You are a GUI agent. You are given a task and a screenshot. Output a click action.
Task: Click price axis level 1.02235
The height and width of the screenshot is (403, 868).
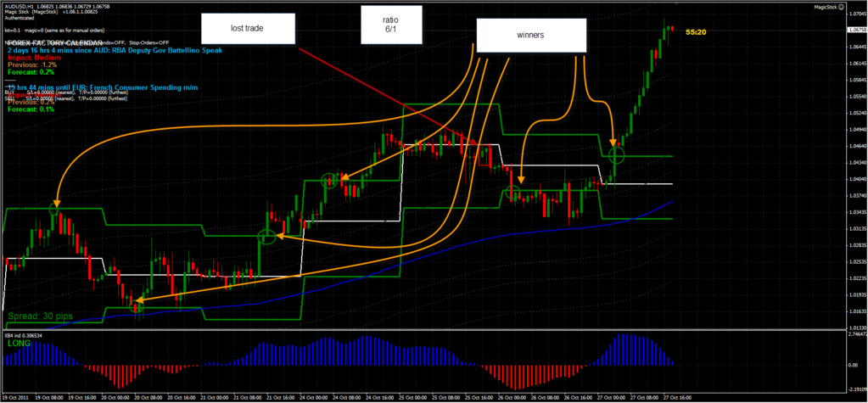click(856, 278)
